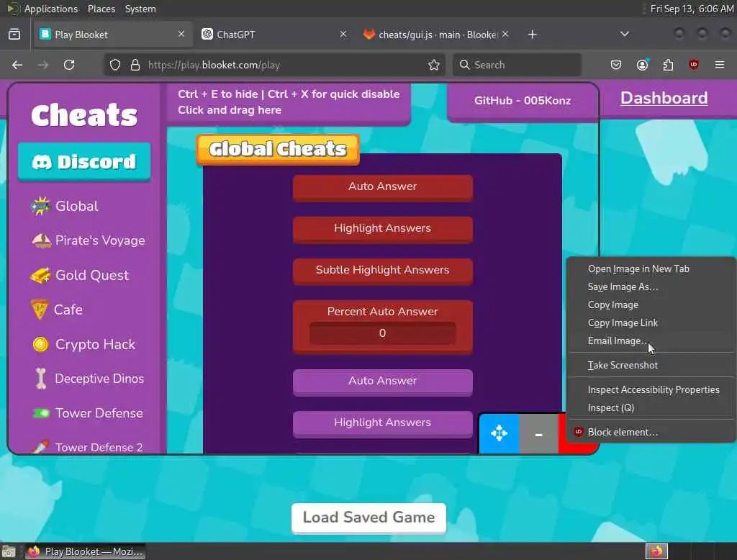Go back with the browser back arrow
The image size is (737, 560).
tap(17, 65)
